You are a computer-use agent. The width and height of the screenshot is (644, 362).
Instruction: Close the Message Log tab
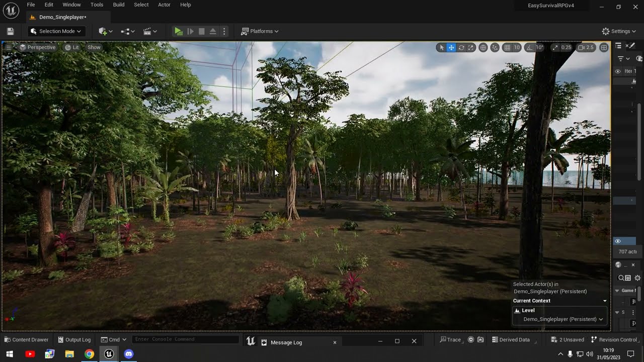[x=335, y=342]
